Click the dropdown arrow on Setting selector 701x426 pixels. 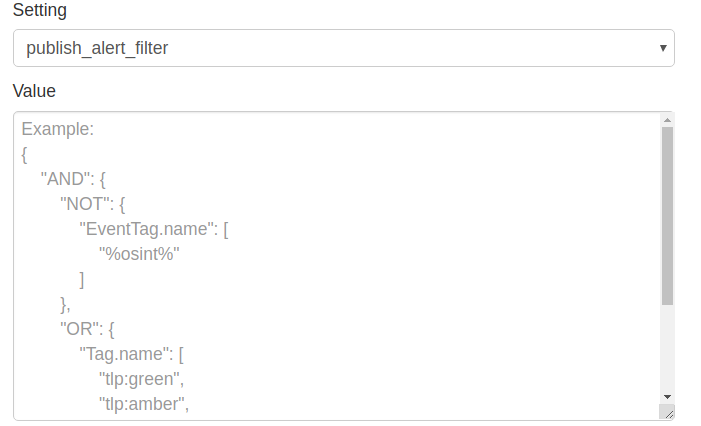pos(663,48)
